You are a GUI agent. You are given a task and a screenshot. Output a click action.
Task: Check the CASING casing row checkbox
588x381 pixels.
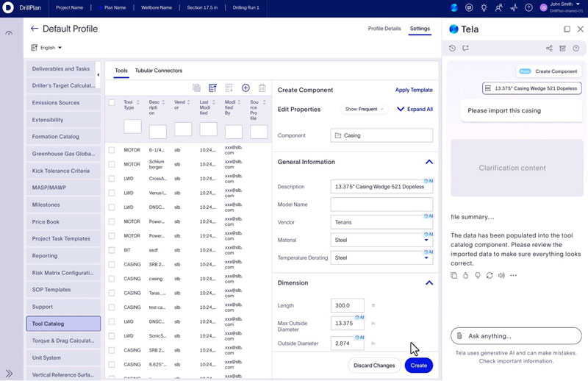(x=112, y=279)
